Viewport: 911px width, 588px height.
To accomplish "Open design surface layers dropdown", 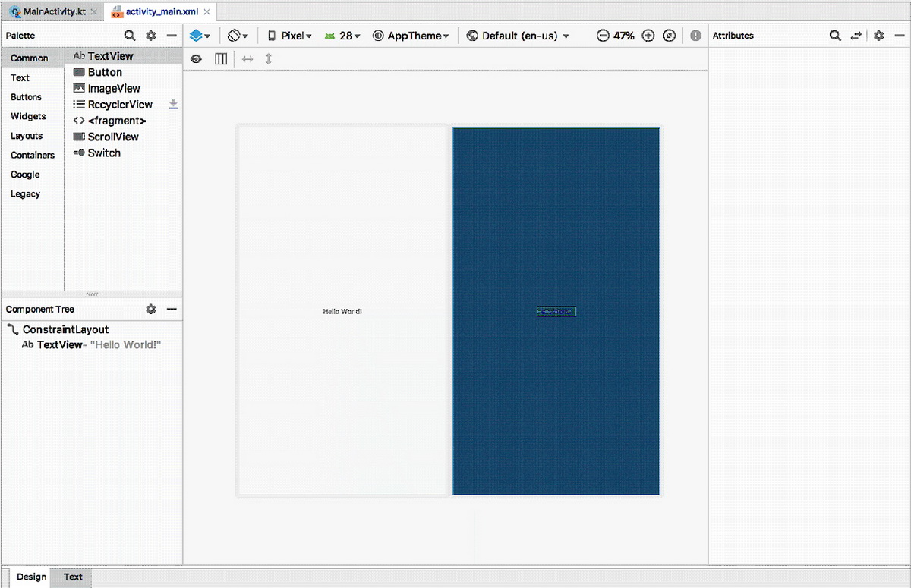I will [200, 36].
